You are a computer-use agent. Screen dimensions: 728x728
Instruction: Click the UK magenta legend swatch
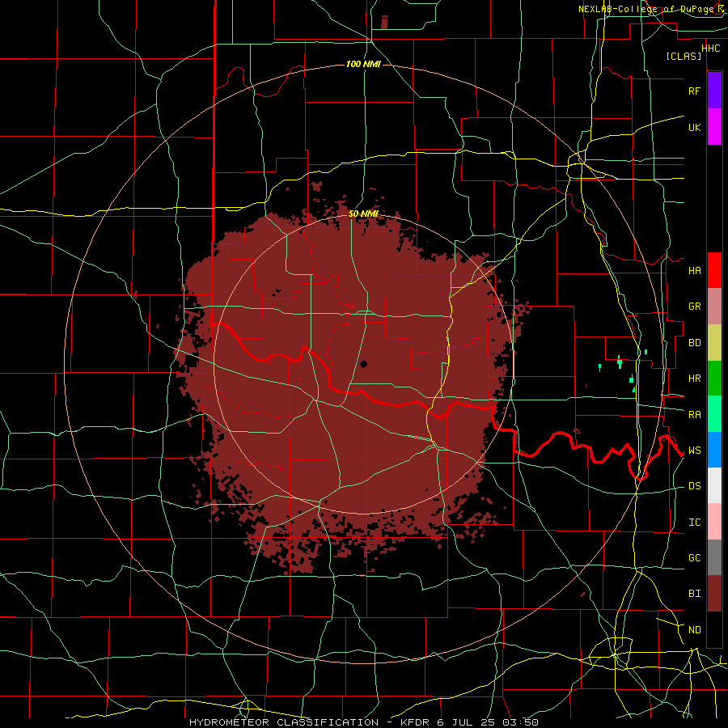point(714,127)
